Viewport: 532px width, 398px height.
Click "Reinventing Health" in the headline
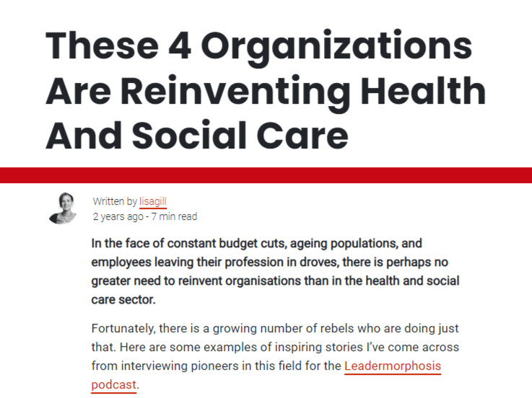303,90
